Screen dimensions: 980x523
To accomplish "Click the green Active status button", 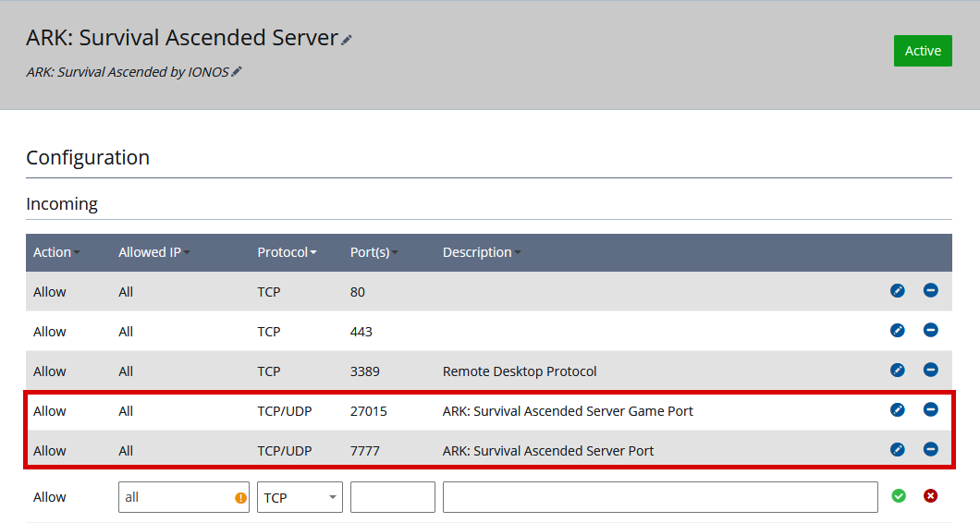I will 922,51.
